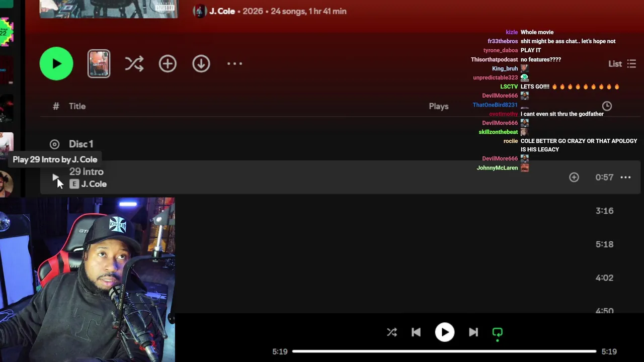Image resolution: width=644 pixels, height=362 pixels.
Task: Open more options for the 29 Intro row
Action: [625, 177]
